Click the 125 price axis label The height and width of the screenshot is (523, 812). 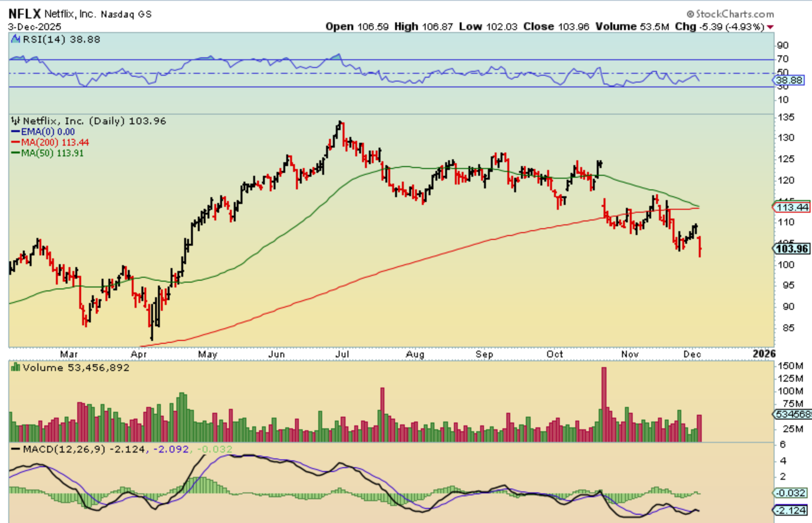coord(786,159)
